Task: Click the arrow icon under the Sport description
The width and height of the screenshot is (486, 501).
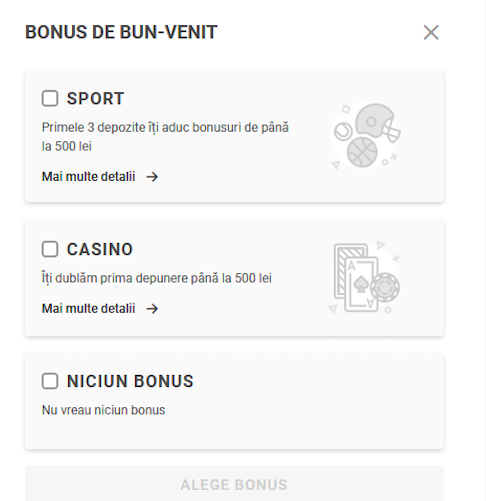Action: 152,177
